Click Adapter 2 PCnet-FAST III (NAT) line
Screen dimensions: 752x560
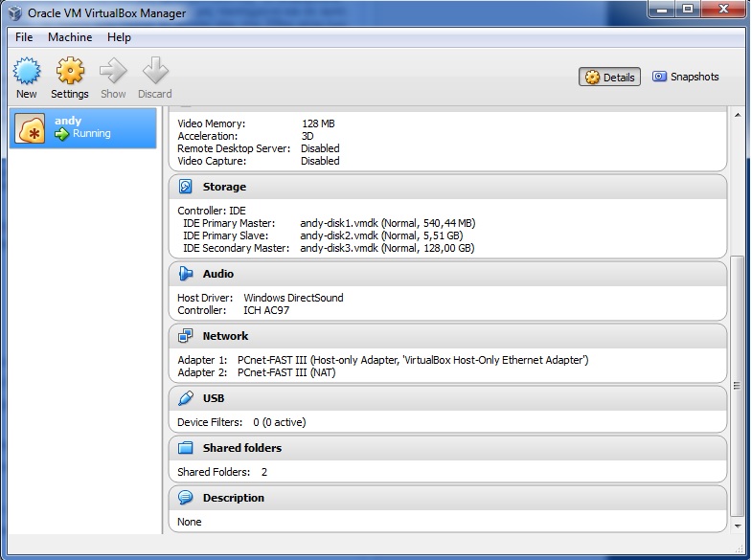(x=257, y=372)
